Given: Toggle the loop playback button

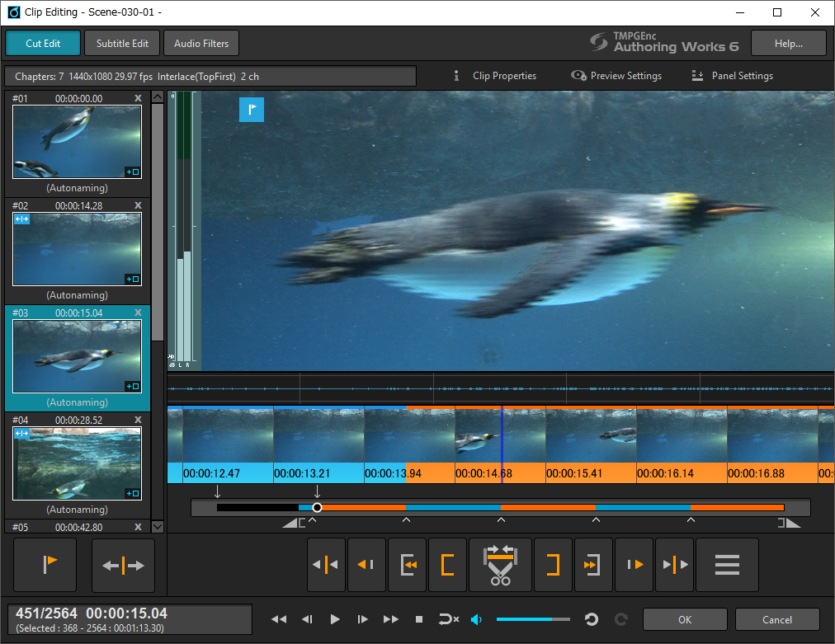Looking at the screenshot, I should 448,619.
